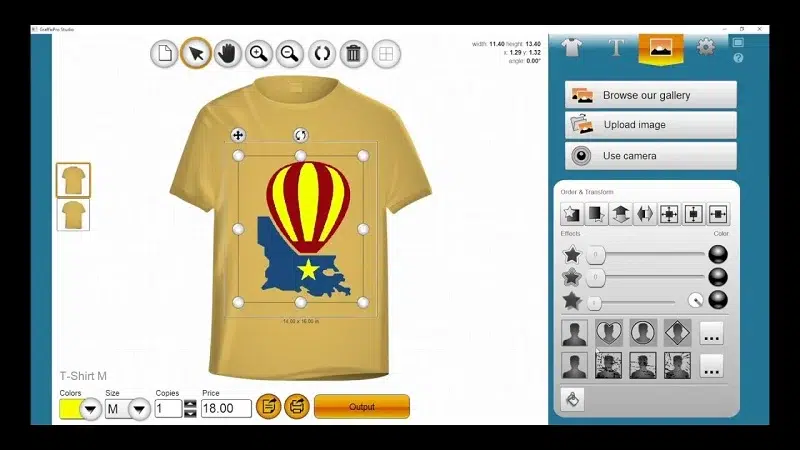Viewport: 800px width, 450px height.
Task: Open the third effect color ball
Action: tap(718, 300)
